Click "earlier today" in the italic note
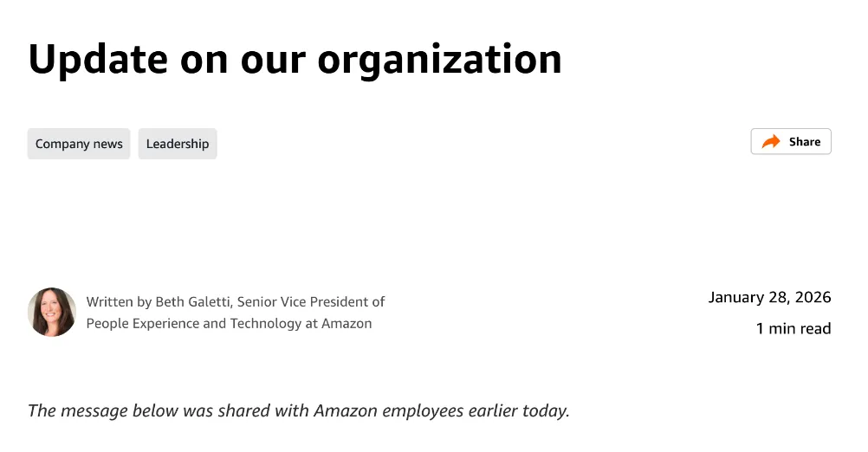 click(x=518, y=410)
